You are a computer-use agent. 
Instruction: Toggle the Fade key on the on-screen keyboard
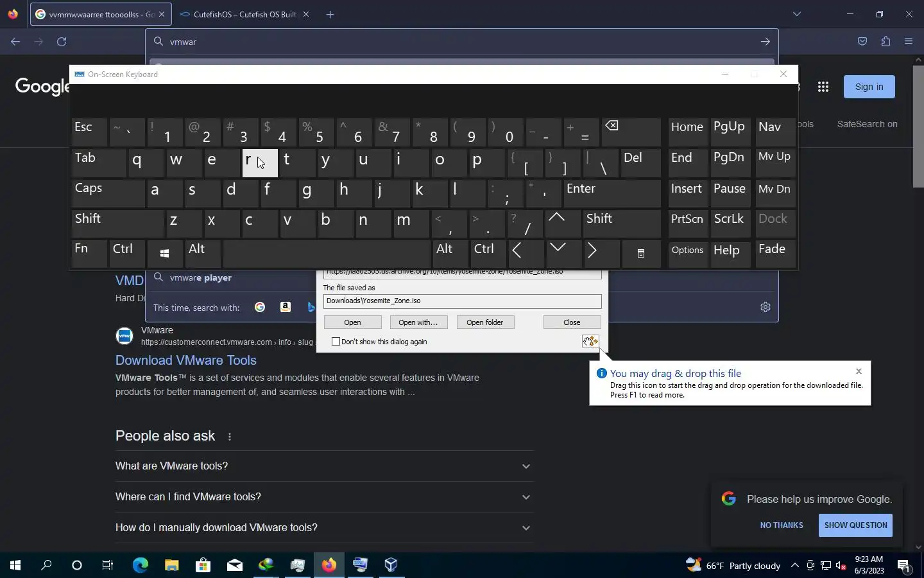(774, 253)
